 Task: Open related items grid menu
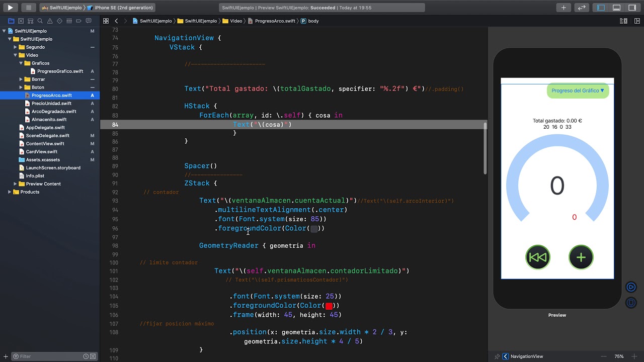106,21
